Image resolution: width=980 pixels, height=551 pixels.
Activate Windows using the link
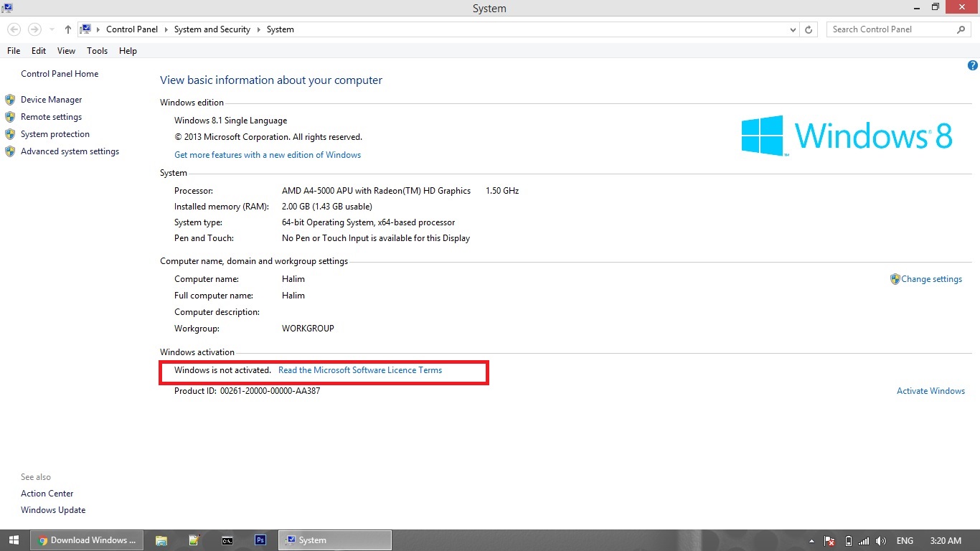click(930, 390)
